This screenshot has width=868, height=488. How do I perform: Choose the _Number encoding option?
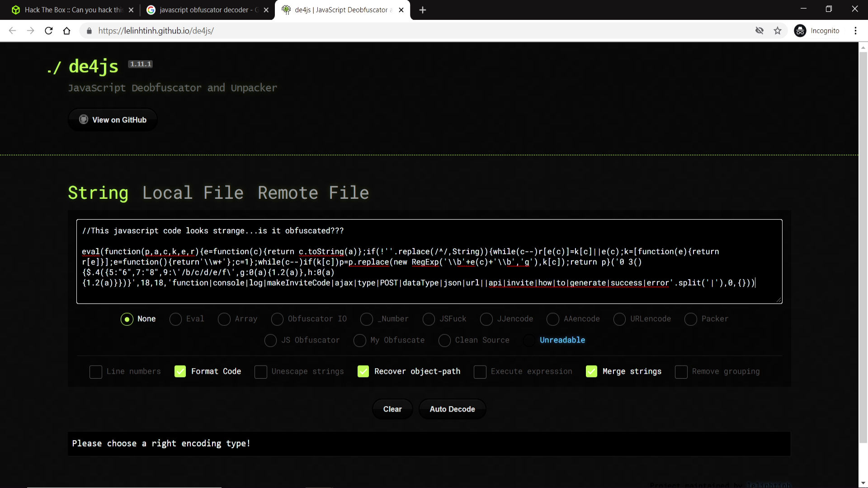pos(367,319)
